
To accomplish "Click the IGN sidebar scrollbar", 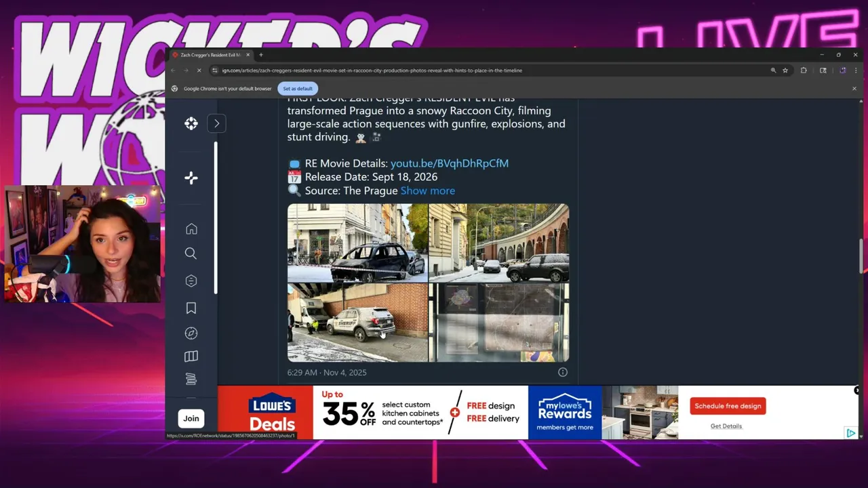I will [216, 217].
